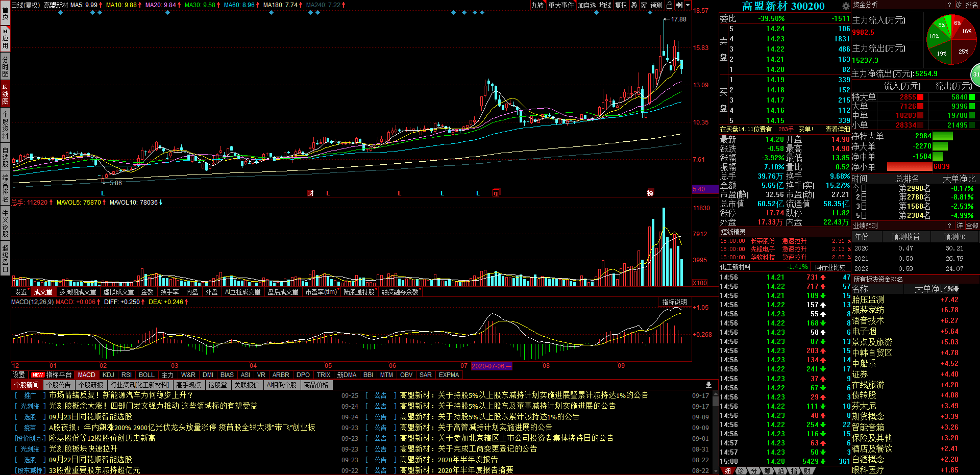Click the 详 detail button in 业绩预测
Viewport: 980px width, 475px height.
click(960, 226)
